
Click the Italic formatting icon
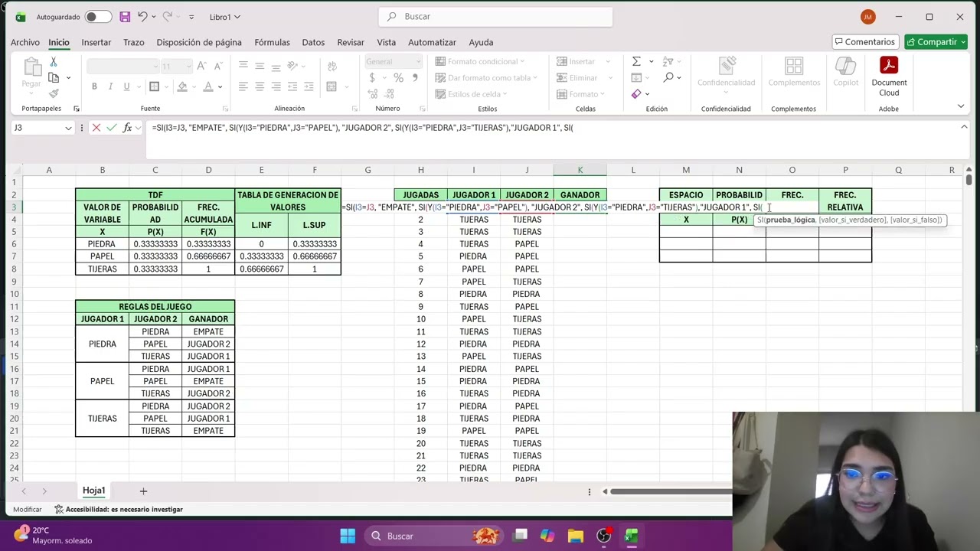point(110,86)
